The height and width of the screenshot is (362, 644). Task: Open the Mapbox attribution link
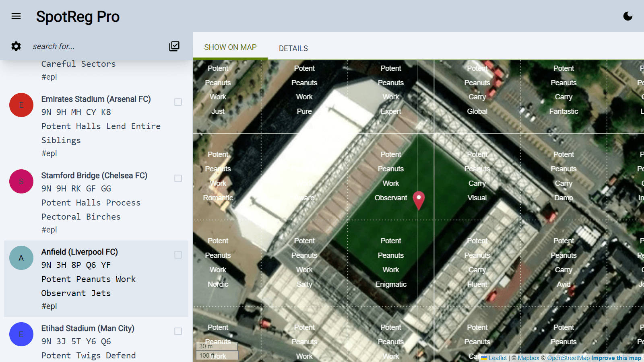[x=528, y=358]
